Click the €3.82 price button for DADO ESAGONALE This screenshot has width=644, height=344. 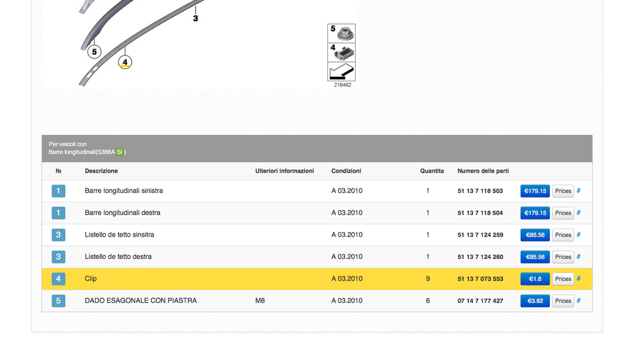click(x=535, y=301)
